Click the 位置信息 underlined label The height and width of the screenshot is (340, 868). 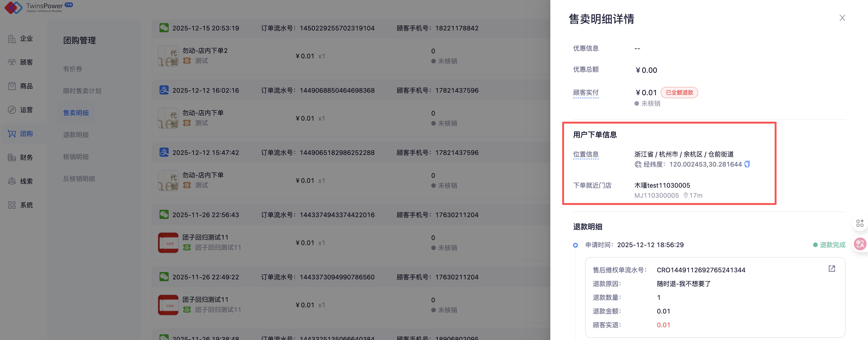click(586, 154)
